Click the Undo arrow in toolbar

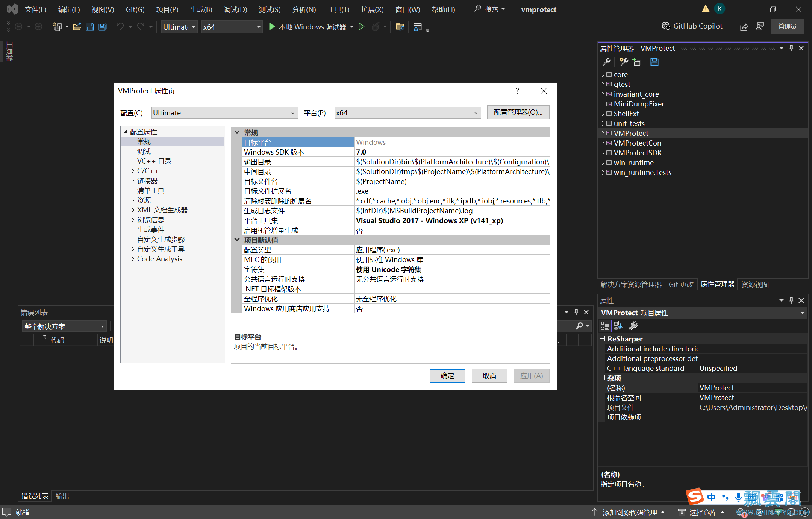[120, 27]
